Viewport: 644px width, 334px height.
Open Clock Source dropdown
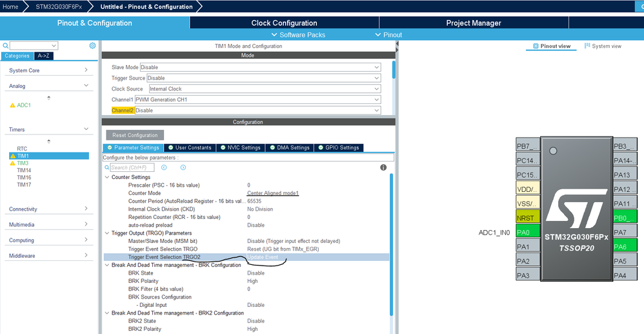(x=265, y=89)
